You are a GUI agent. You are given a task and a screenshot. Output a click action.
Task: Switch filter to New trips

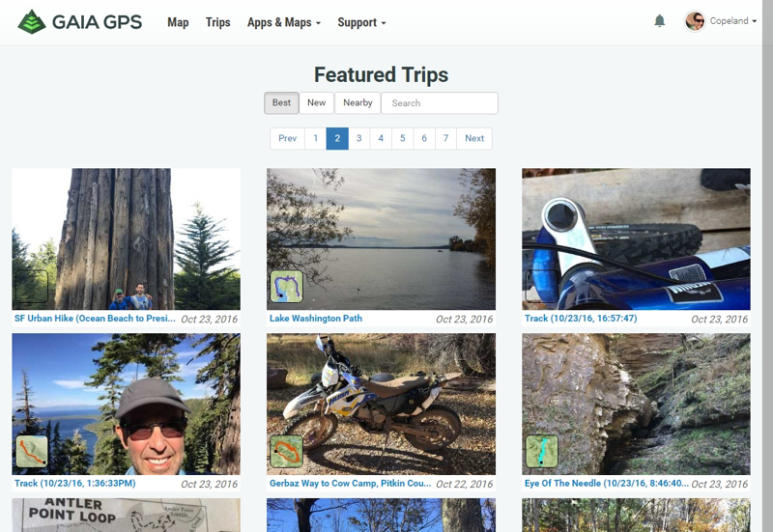pos(316,103)
